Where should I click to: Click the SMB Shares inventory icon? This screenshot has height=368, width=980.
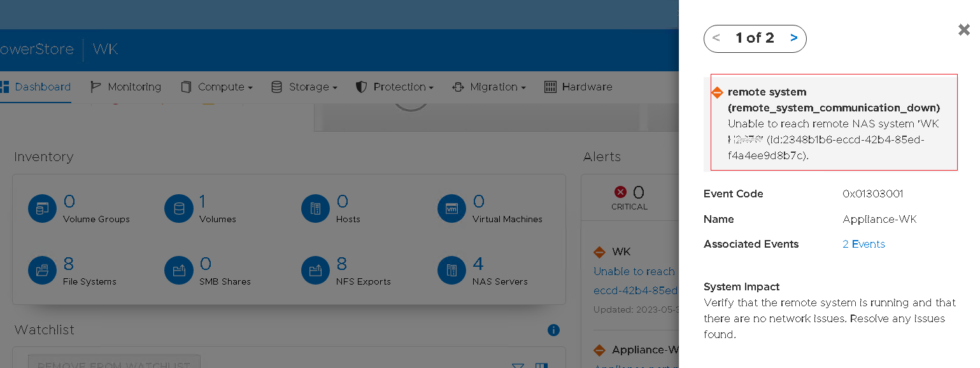pyautogui.click(x=178, y=271)
